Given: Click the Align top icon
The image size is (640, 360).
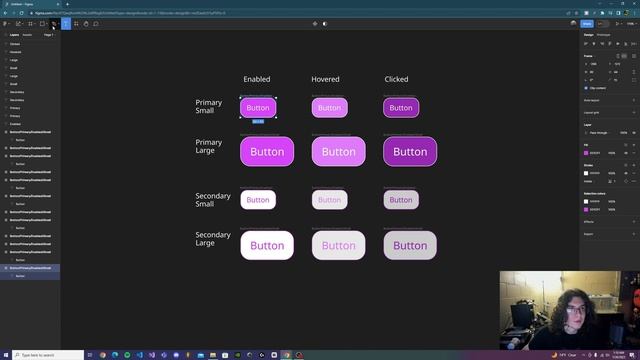Looking at the screenshot, I should [x=610, y=44].
